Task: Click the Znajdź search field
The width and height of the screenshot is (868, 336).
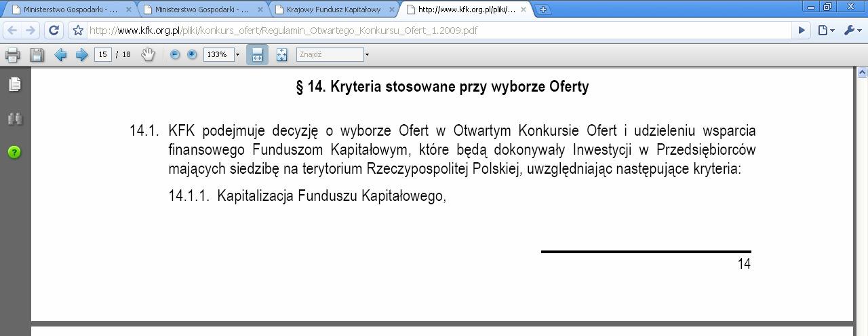Action: point(330,55)
